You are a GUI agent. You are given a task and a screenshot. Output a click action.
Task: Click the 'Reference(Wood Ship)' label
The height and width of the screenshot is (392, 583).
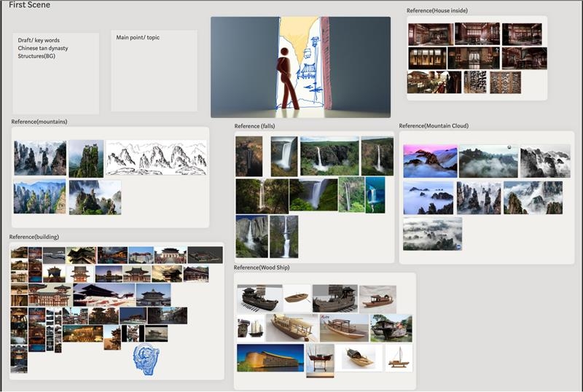[x=262, y=267]
